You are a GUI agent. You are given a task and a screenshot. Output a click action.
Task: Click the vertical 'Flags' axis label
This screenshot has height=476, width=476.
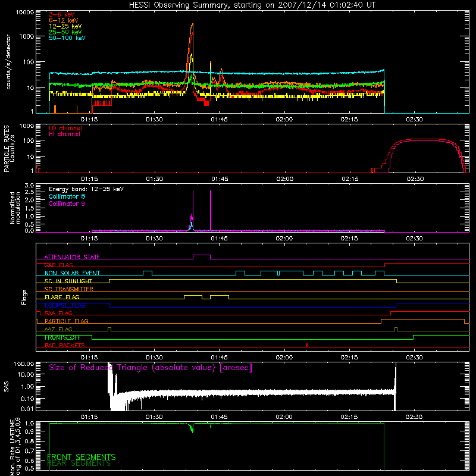point(24,297)
